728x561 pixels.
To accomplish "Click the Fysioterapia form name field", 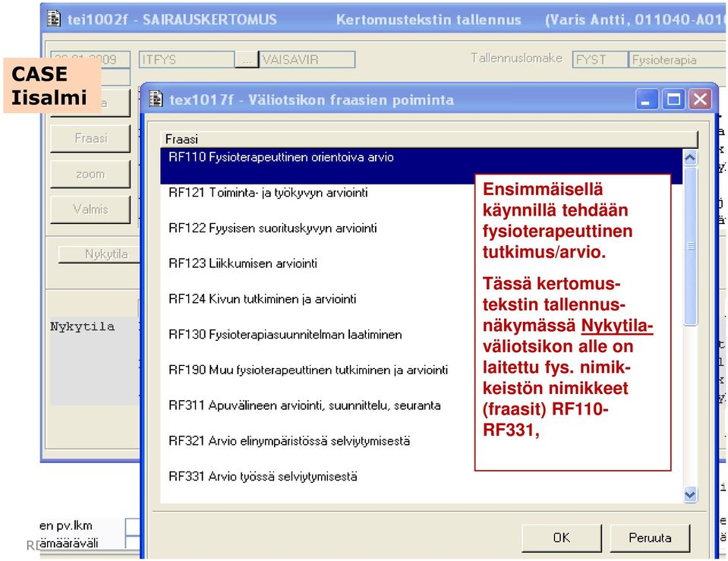I will pos(677,59).
